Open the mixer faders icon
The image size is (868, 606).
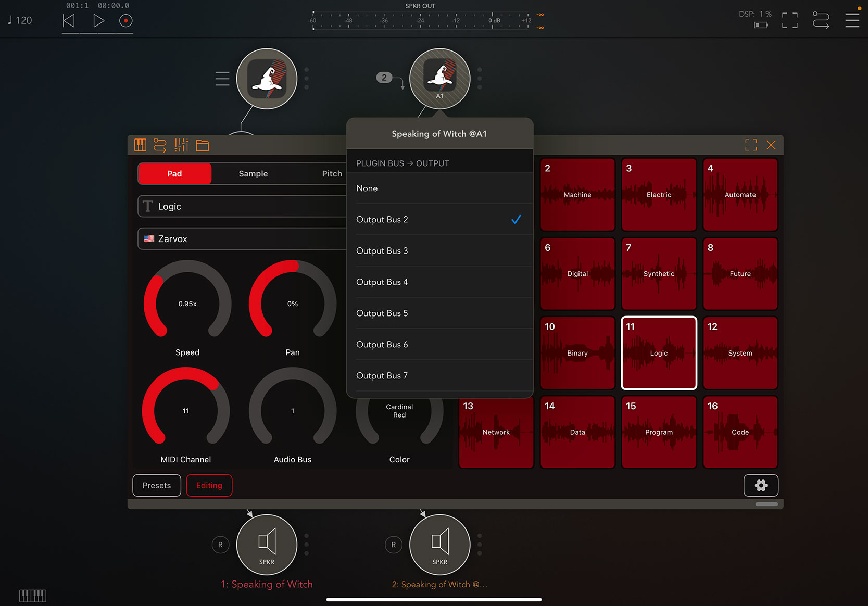pos(181,145)
